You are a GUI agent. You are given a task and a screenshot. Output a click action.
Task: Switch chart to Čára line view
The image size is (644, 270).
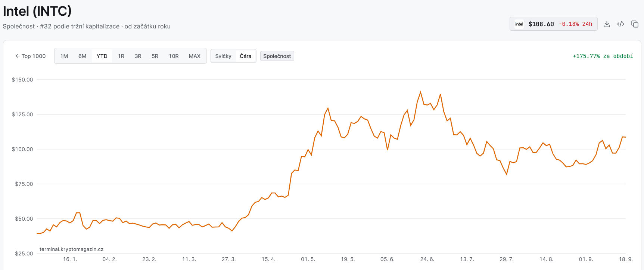point(246,56)
